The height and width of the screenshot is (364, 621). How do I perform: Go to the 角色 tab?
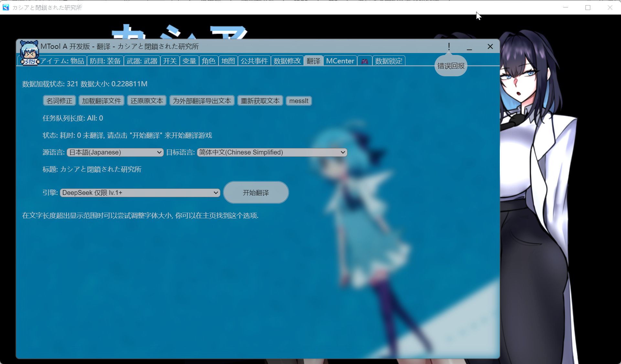click(x=209, y=61)
